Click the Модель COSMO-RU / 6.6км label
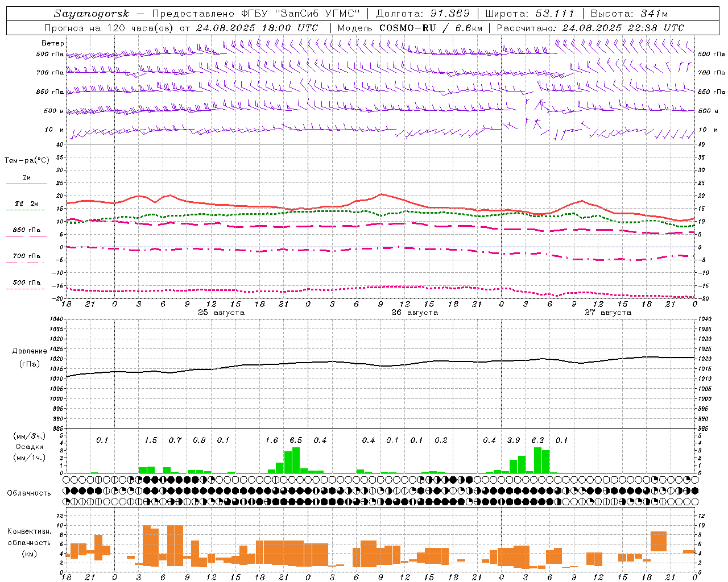 point(410,28)
